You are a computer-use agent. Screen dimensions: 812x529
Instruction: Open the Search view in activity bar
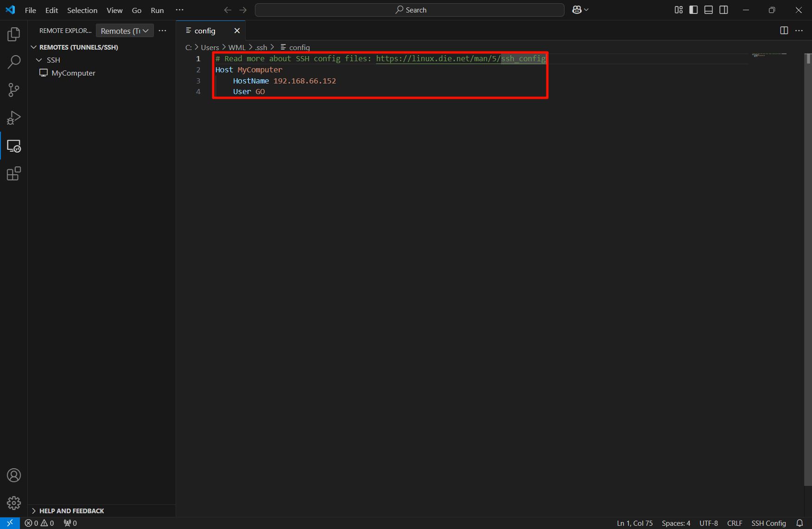pyautogui.click(x=14, y=62)
